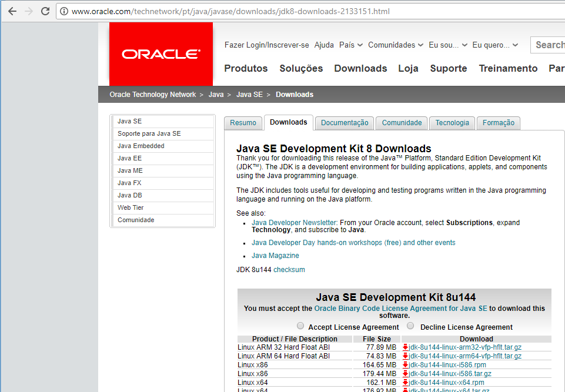Select the Downloads tab
Image resolution: width=565 pixels, height=392 pixels.
pos(288,122)
